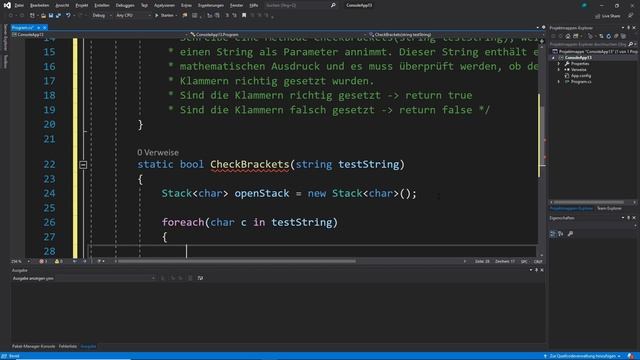The image size is (640, 360).
Task: Collapse the CheckBrackets method outline
Action: click(x=83, y=165)
